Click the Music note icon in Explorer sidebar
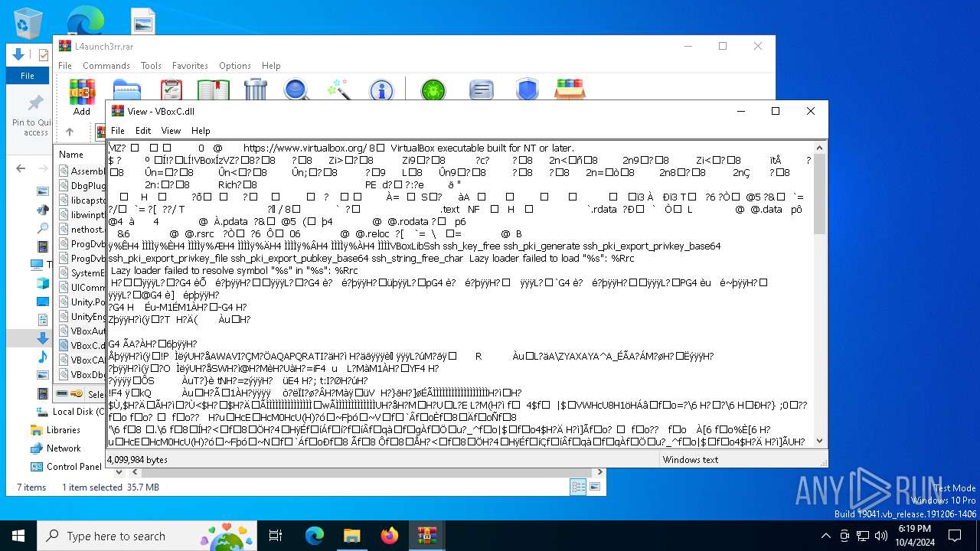The width and height of the screenshot is (980, 551). 43,357
